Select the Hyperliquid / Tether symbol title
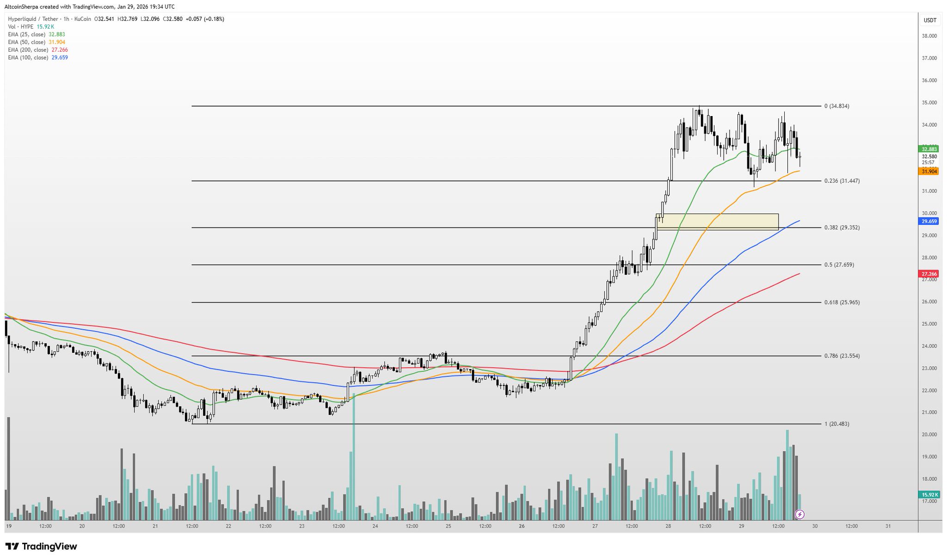This screenshot has height=560, width=947. 32,19
